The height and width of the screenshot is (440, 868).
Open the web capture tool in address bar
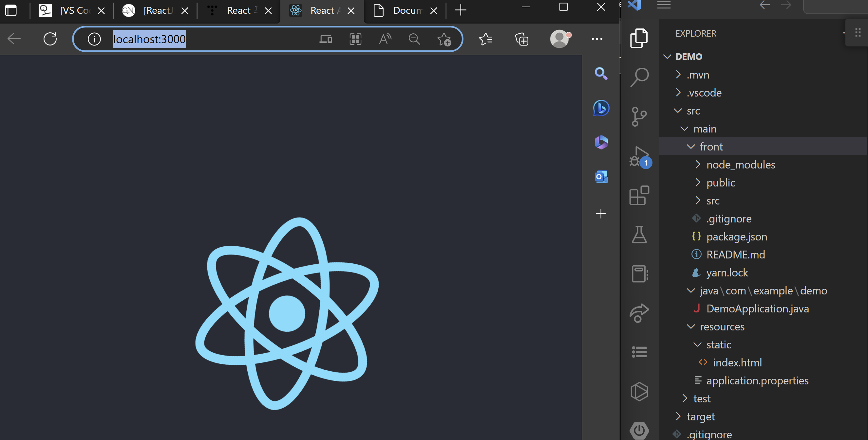[x=355, y=39]
